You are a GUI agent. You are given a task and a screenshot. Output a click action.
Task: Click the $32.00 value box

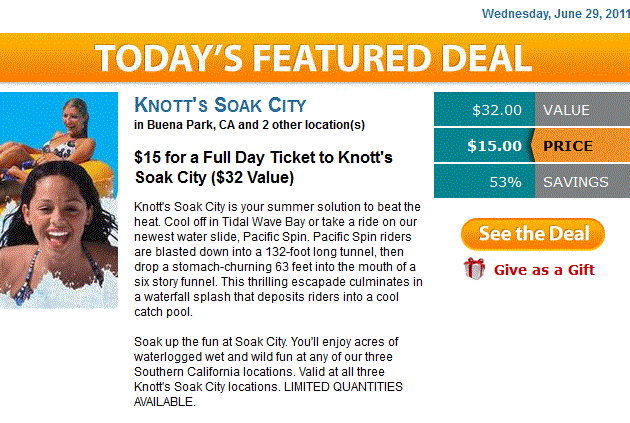[x=485, y=109]
